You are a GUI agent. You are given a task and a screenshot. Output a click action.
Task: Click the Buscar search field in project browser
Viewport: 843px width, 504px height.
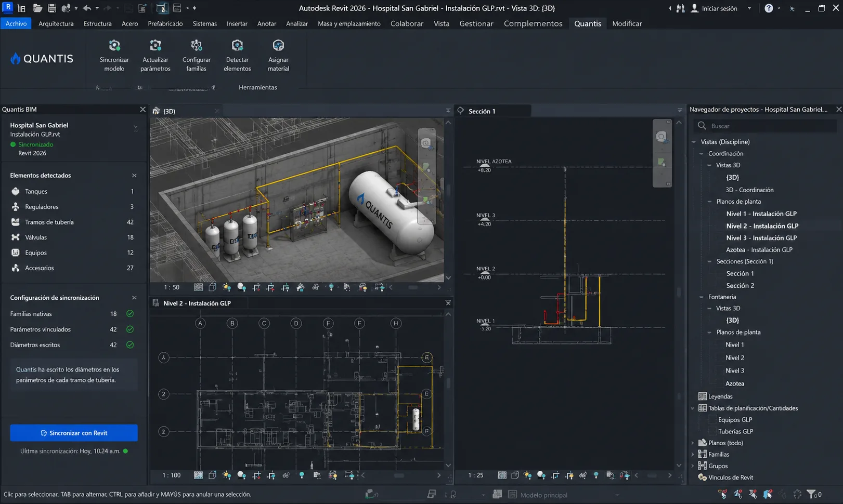765,126
